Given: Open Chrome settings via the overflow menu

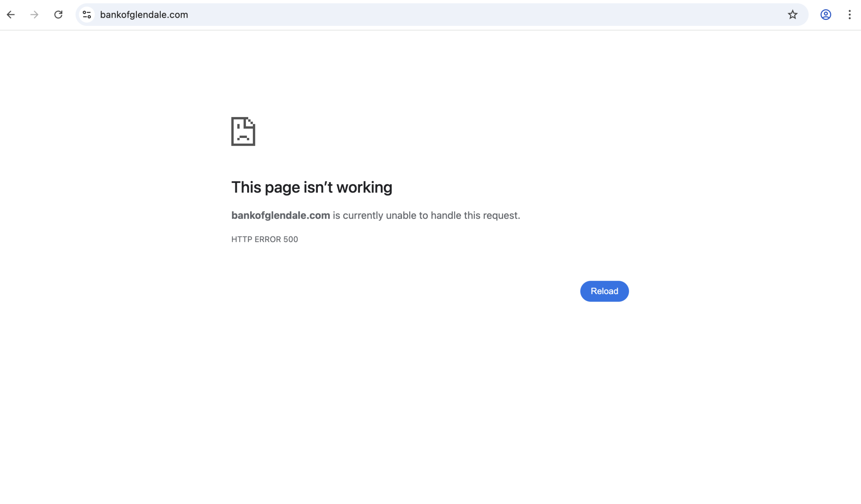Looking at the screenshot, I should (850, 14).
